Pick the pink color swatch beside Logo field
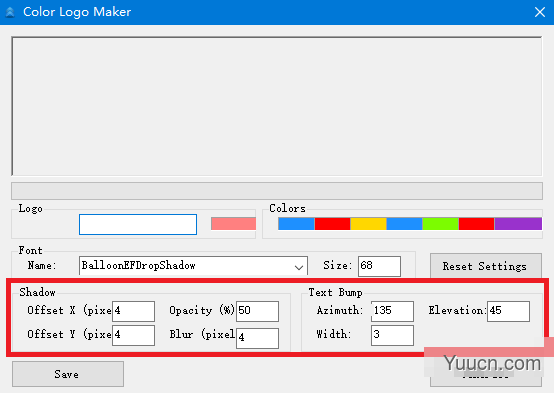Screen dimensions: 554x393 click(x=233, y=224)
